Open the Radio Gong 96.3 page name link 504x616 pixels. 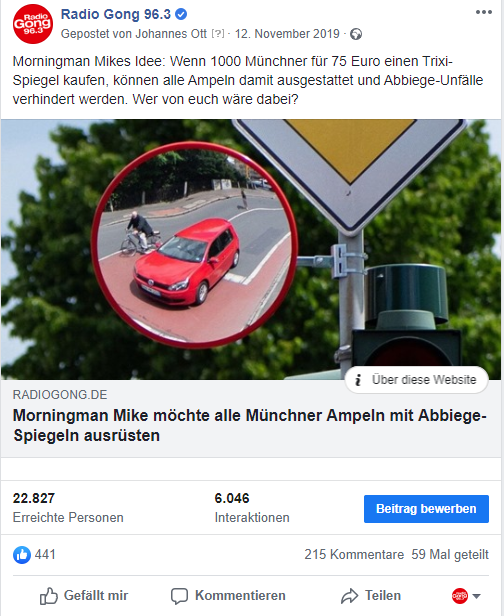click(x=116, y=15)
